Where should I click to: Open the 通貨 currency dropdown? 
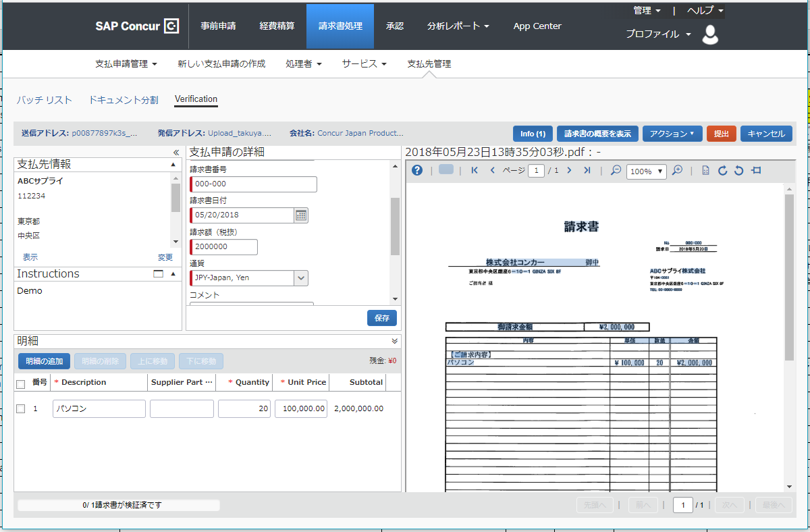[x=301, y=277]
